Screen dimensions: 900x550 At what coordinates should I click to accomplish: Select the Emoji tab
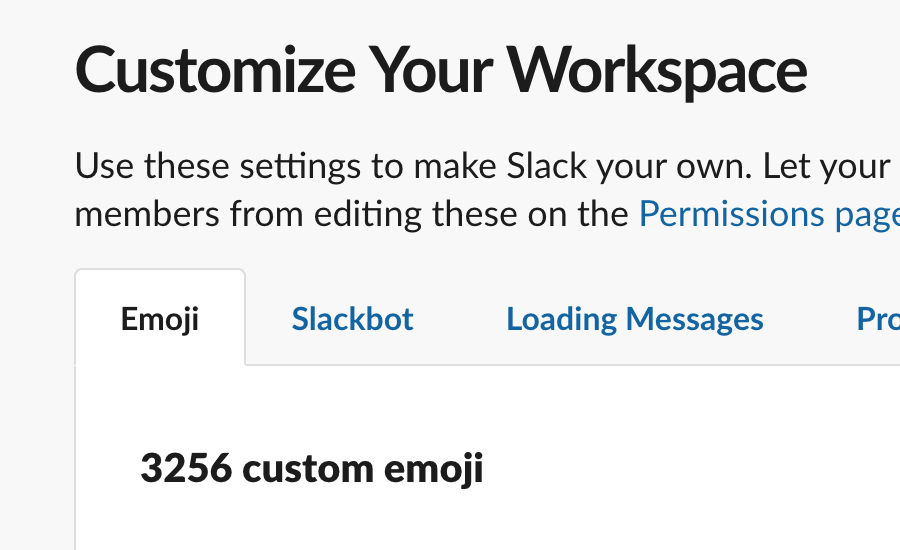pos(160,319)
